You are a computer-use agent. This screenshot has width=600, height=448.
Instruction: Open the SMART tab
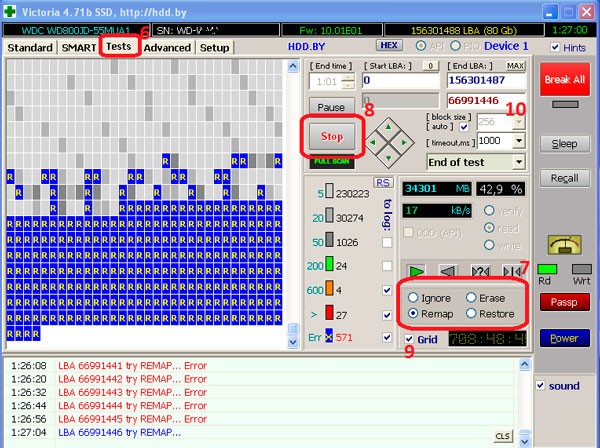[78, 48]
